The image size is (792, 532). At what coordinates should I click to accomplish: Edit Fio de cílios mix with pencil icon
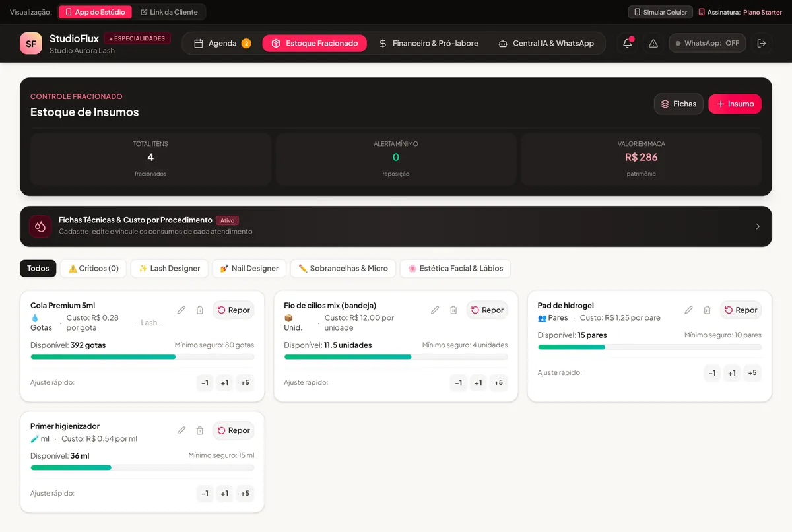coord(435,310)
